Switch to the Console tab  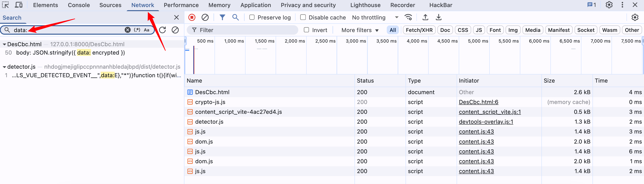tap(79, 5)
